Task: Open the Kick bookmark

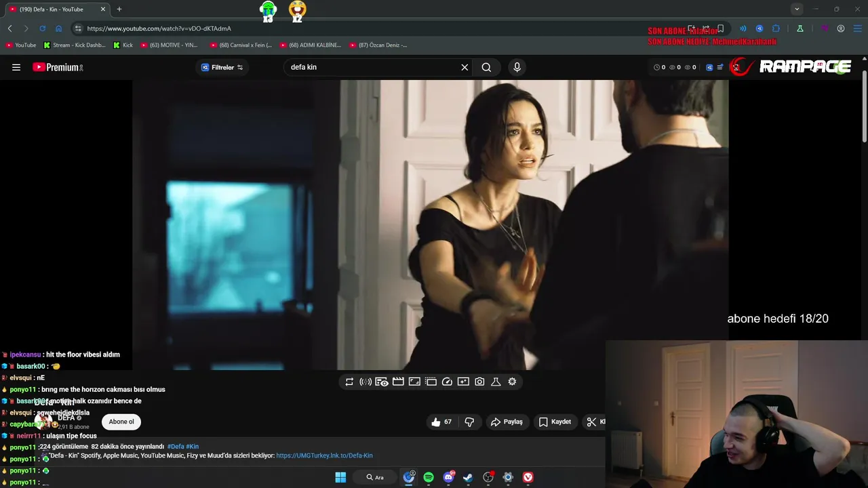Action: [123, 45]
